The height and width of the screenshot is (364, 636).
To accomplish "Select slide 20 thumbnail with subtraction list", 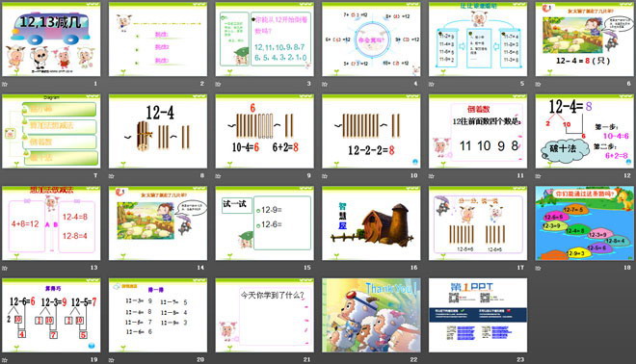I will coord(158,315).
